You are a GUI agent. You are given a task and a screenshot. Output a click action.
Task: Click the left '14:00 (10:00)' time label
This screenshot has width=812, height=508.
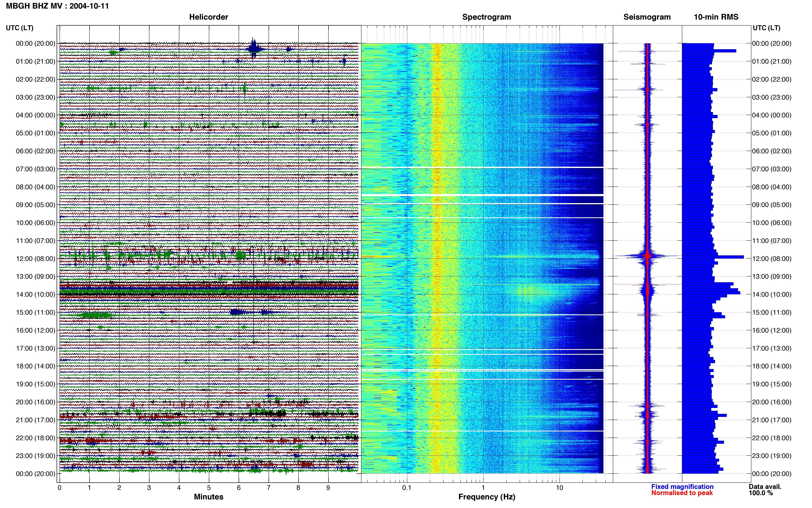coord(36,294)
